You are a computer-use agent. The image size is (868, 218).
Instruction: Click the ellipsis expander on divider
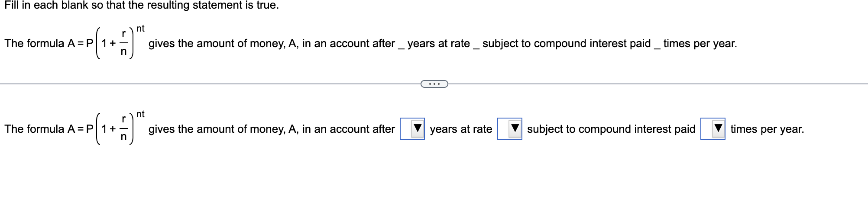pos(434,84)
